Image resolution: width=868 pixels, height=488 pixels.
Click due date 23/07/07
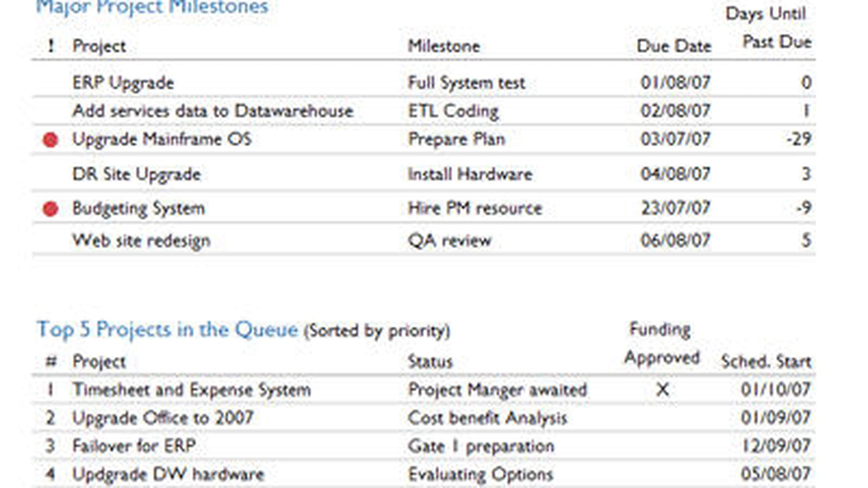[x=675, y=208]
